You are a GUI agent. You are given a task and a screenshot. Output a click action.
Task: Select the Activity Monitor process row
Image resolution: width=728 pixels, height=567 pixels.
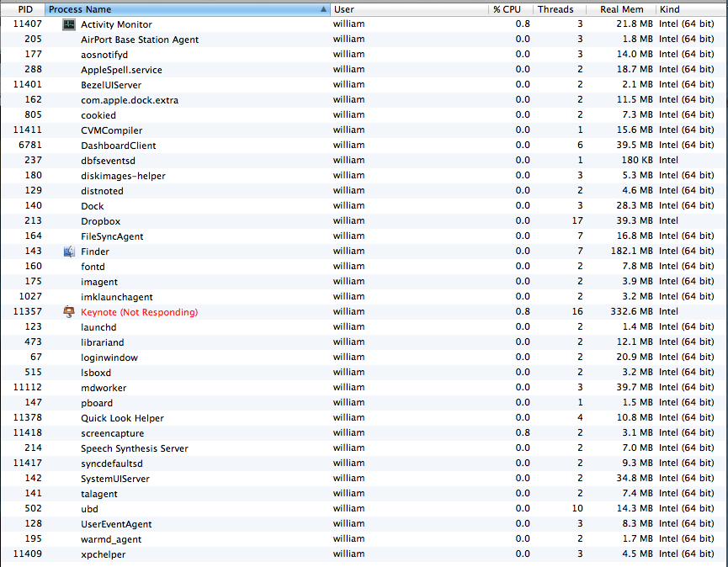(x=364, y=24)
